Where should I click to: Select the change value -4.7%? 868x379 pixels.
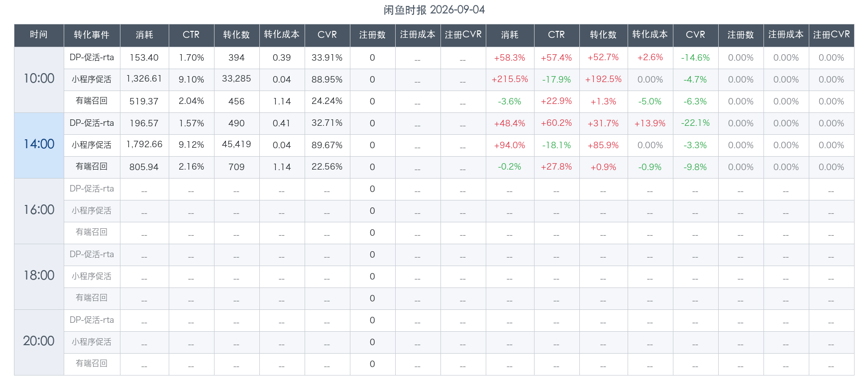click(695, 80)
